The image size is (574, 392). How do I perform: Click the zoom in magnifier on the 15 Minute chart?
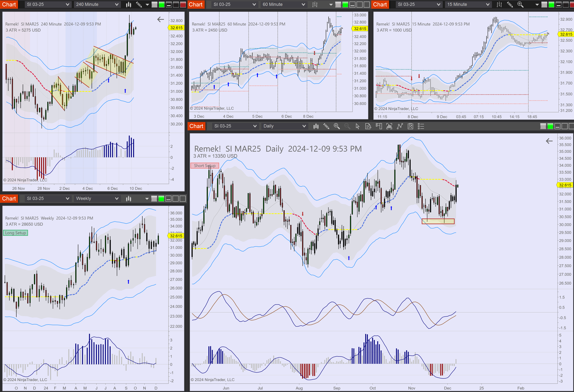pos(520,4)
